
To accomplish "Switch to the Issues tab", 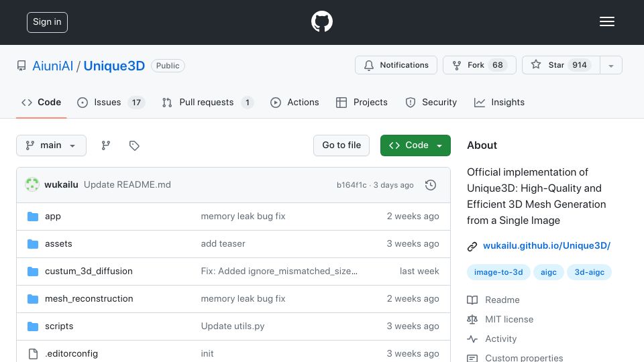I will (x=111, y=102).
